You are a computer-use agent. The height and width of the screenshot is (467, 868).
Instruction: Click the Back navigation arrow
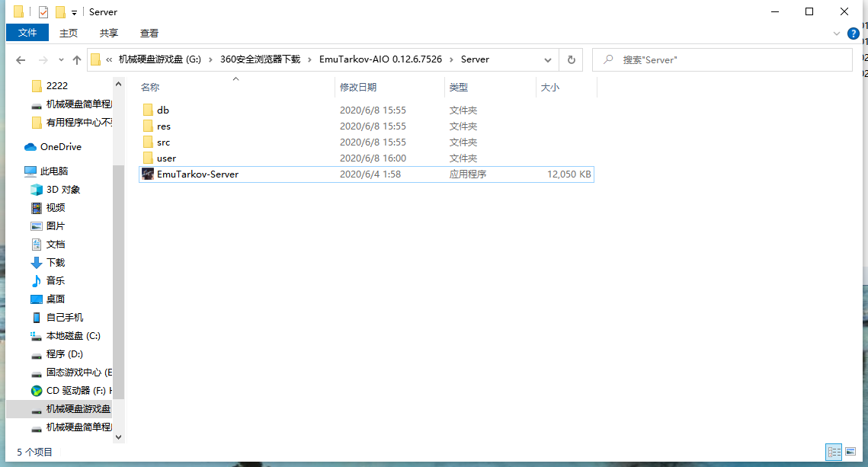(21, 59)
